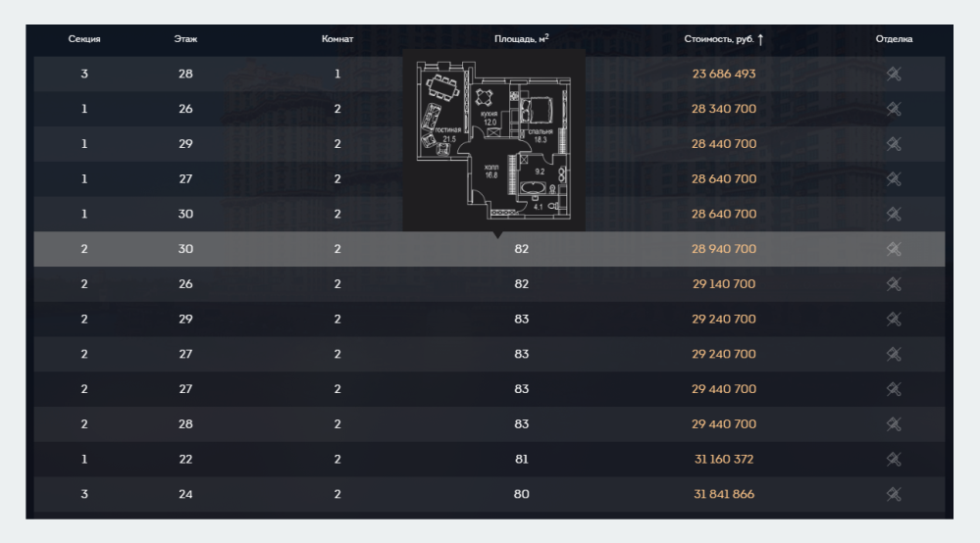Click the finish icon in the 28 340 700 row
The height and width of the screenshot is (543, 980).
click(x=894, y=109)
